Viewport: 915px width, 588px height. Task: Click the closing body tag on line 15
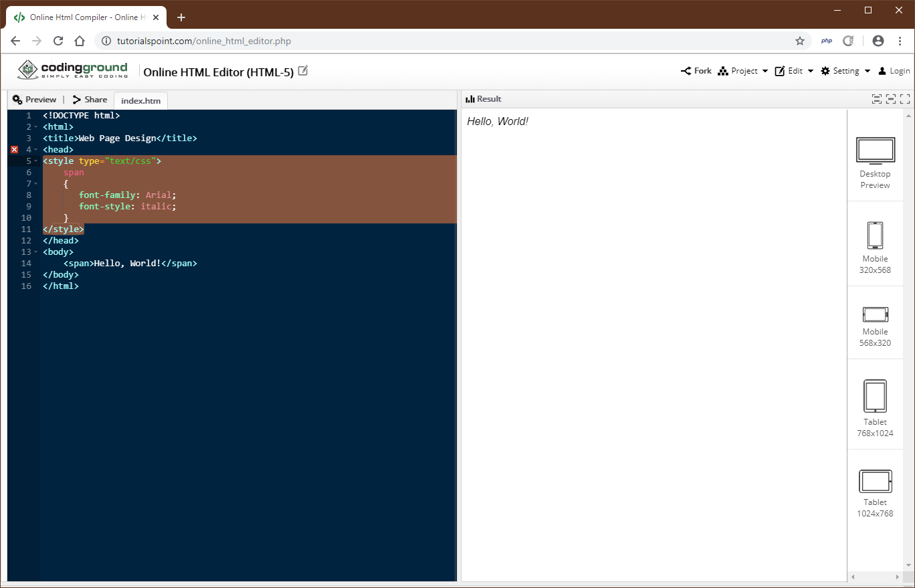(x=61, y=275)
